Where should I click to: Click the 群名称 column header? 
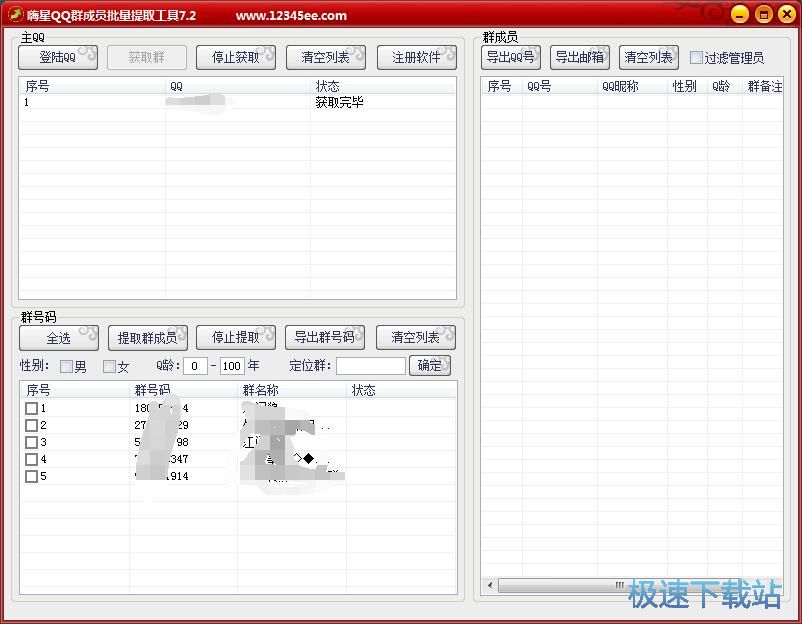tap(292, 390)
